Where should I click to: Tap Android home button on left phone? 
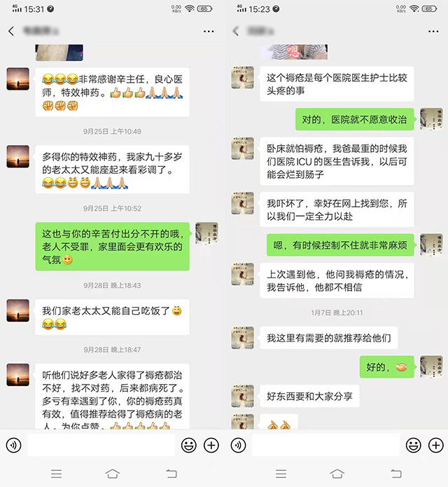pos(112,474)
